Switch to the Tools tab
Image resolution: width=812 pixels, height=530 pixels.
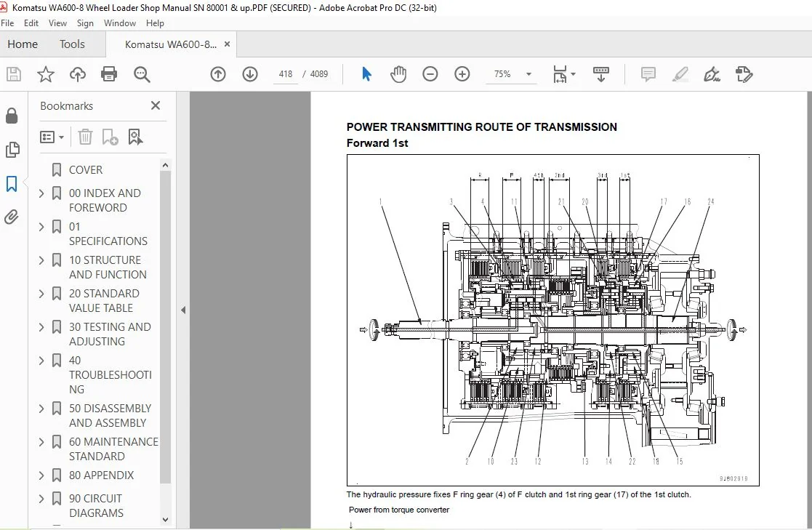pyautogui.click(x=72, y=44)
